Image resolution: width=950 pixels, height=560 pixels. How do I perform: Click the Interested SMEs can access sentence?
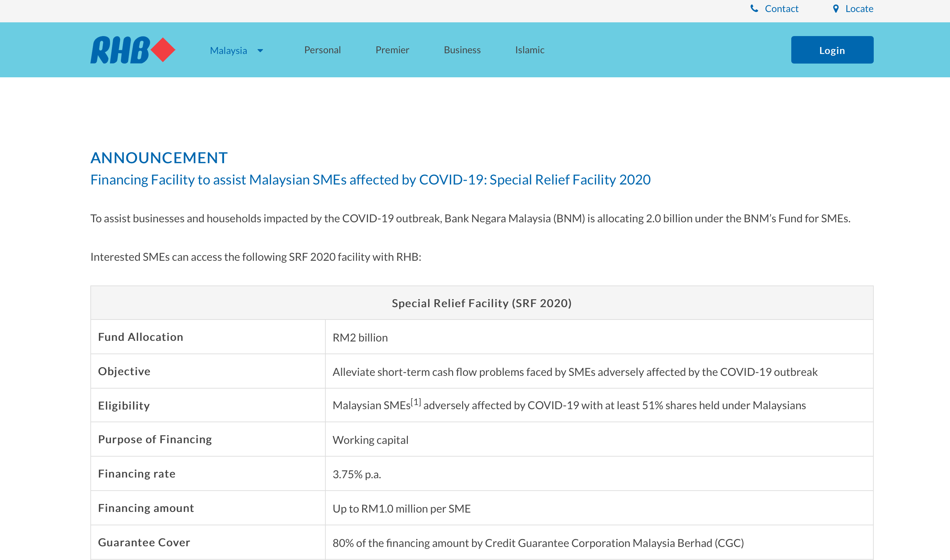pos(256,257)
